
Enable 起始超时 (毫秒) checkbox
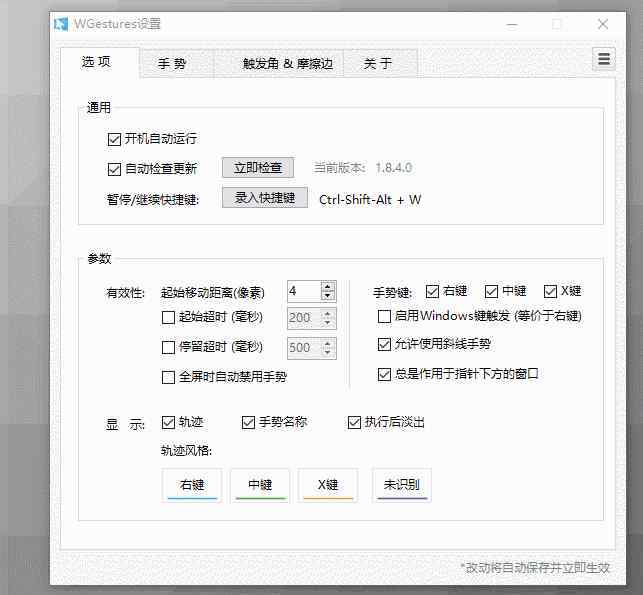click(x=168, y=318)
